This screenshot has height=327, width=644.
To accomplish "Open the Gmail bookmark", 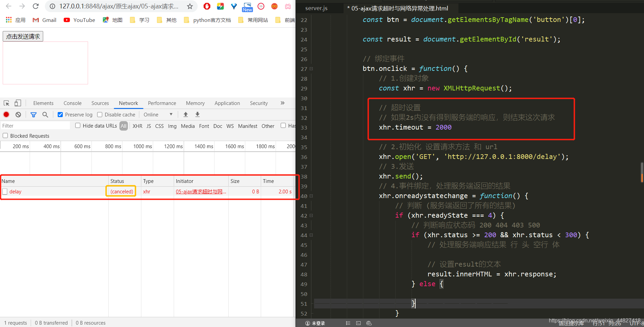I will [x=45, y=20].
